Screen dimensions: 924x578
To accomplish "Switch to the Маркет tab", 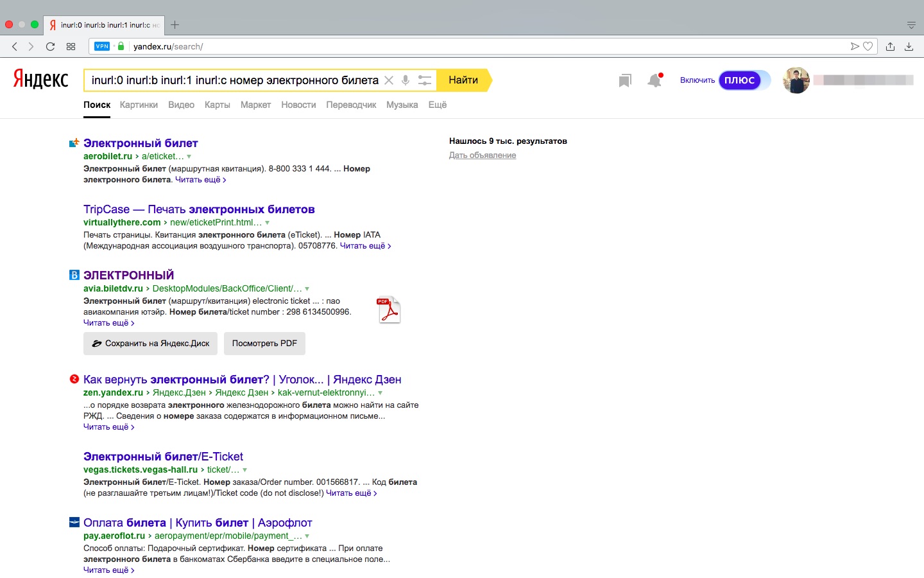I will click(x=255, y=105).
